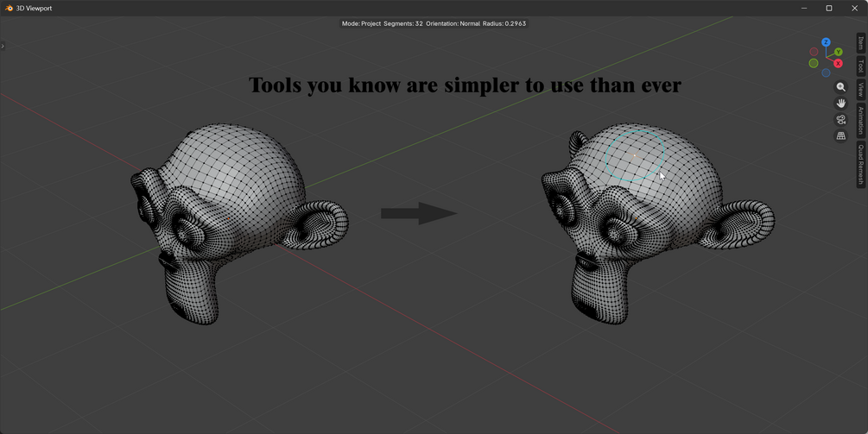Click the 'Radius: 0.2963' status text
868x434 pixels.
504,24
